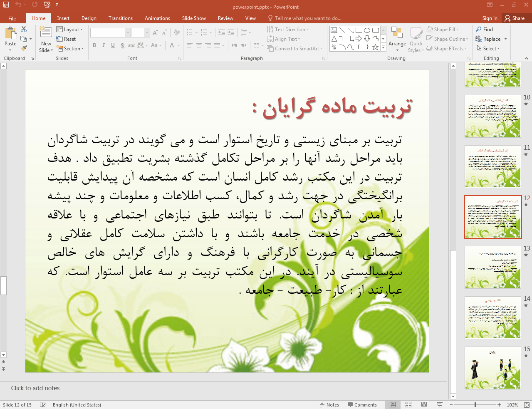The image size is (532, 409).
Task: Open the Transitions tab
Action: 120,18
